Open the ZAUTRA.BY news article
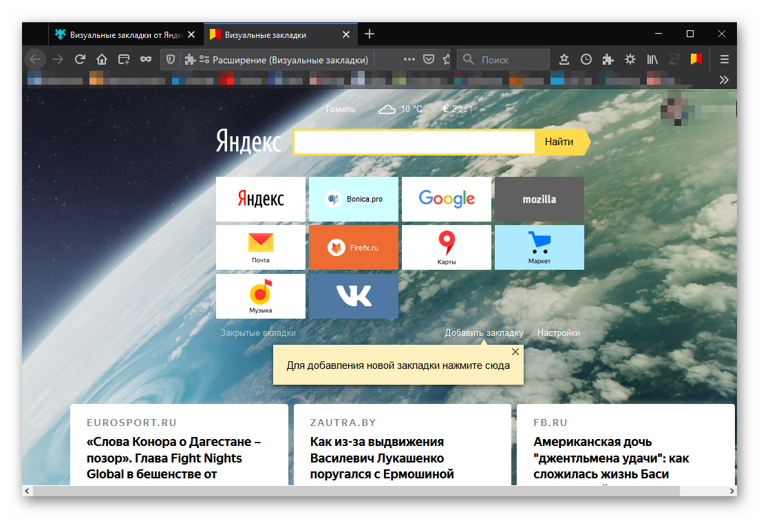The image size is (759, 532). point(403,445)
